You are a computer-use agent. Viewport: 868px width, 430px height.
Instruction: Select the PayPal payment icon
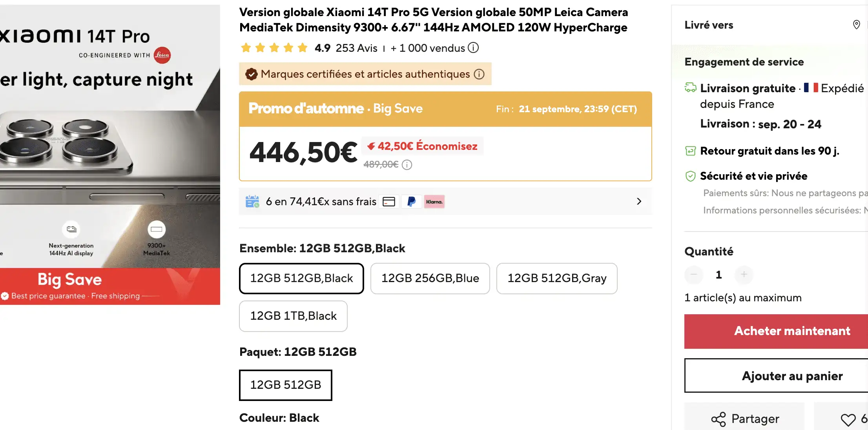coord(411,201)
